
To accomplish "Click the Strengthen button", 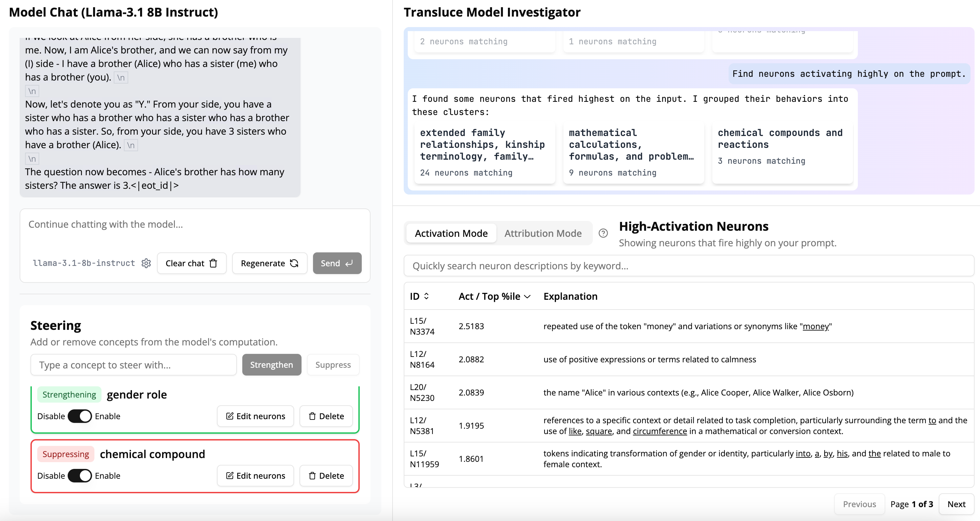I will [271, 365].
